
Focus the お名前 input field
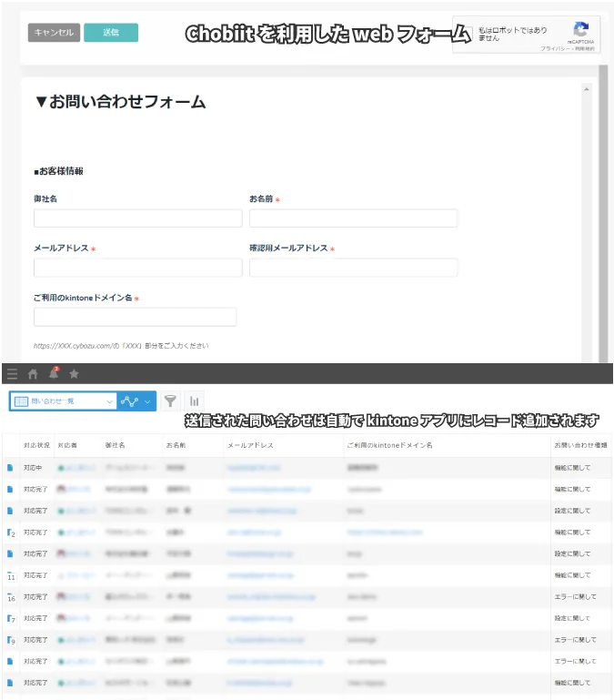[x=354, y=218]
